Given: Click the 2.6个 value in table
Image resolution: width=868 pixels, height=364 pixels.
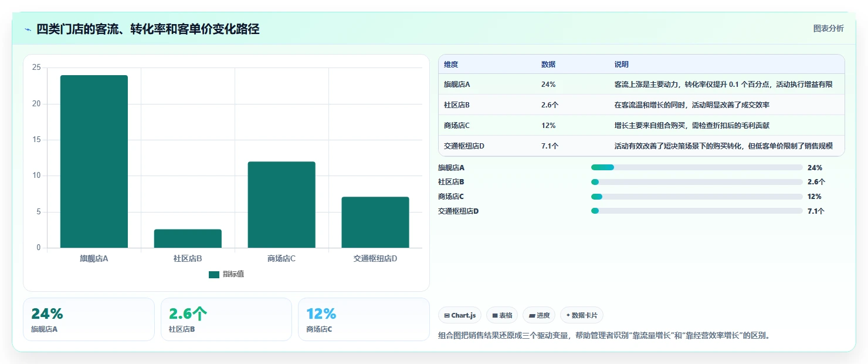Looking at the screenshot, I should 550,105.
